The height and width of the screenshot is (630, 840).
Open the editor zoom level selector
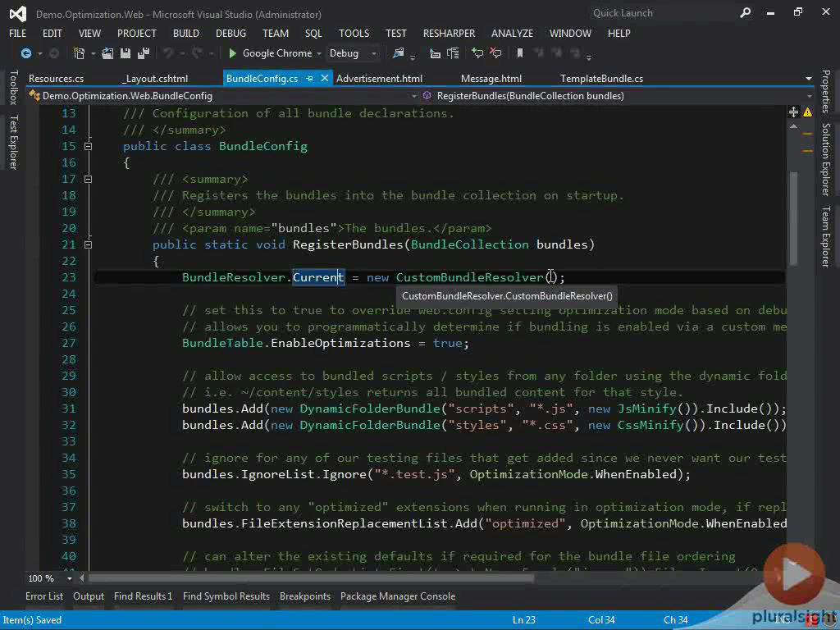(x=43, y=578)
